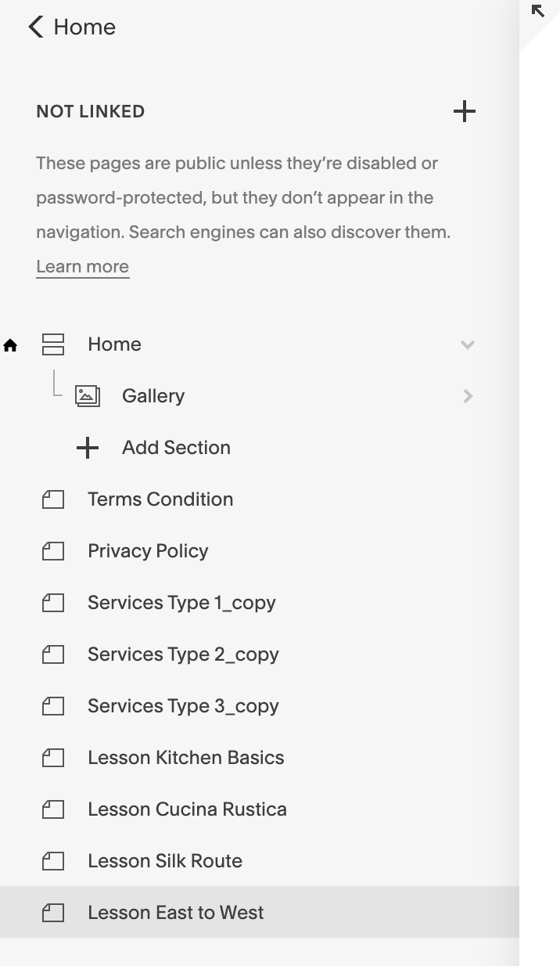Viewport: 560px width, 966px height.
Task: Select the Home page layout icon
Action: tap(52, 344)
